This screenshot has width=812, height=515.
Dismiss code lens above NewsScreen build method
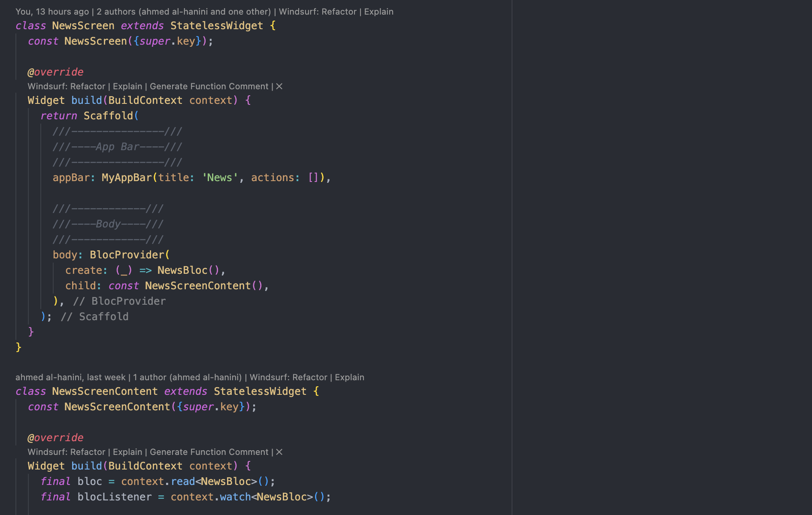(x=279, y=86)
